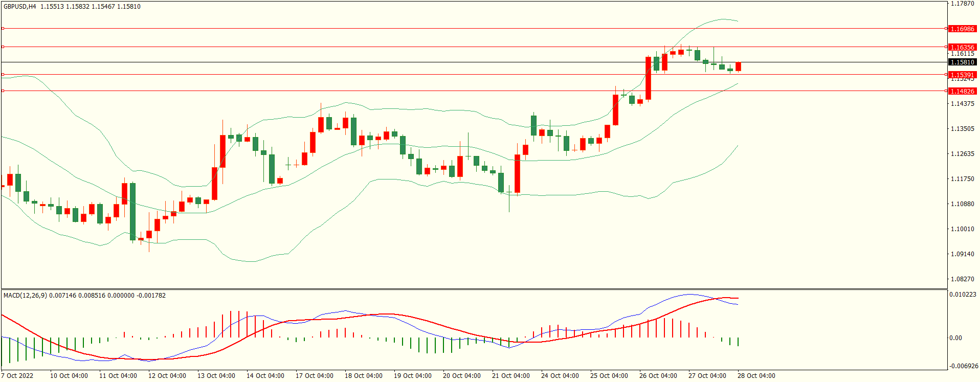Viewport: 980px width, 382px height.
Task: Click the black current price label 1.15810
Action: click(x=962, y=62)
